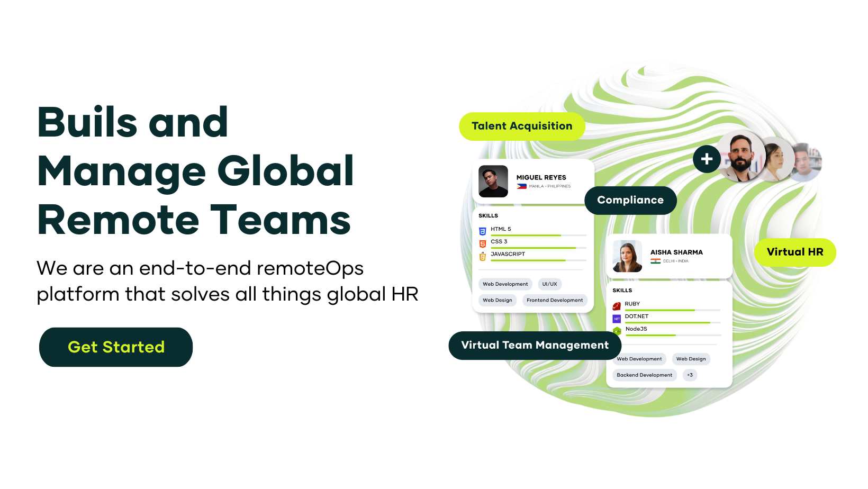Click the CSS 3 badge icon
The width and height of the screenshot is (868, 489).
click(482, 242)
